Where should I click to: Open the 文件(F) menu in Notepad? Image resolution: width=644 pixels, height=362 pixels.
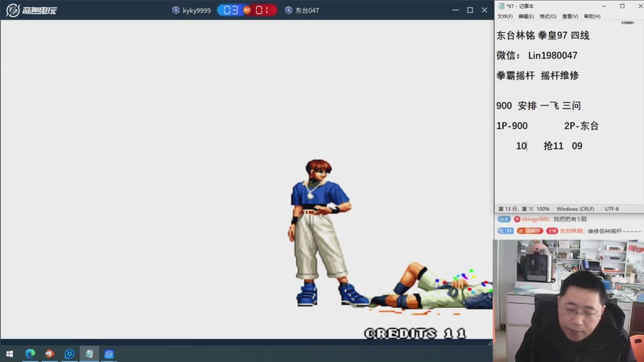pos(505,16)
